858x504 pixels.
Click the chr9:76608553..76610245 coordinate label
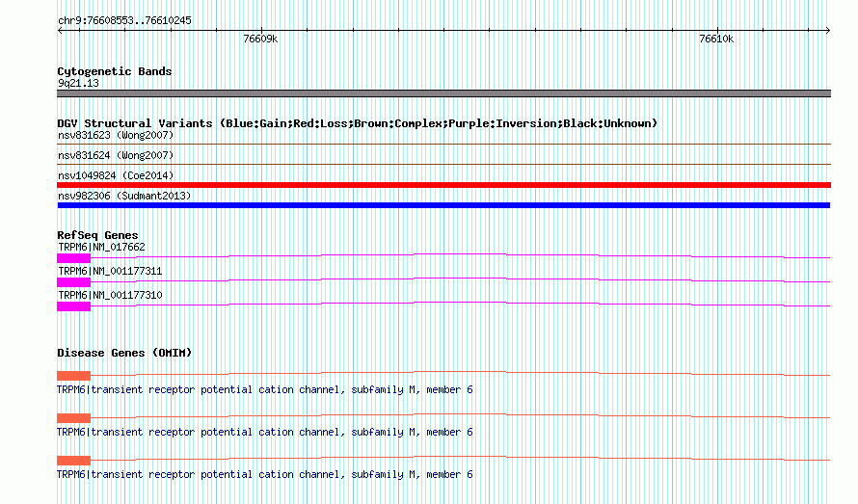pos(124,21)
